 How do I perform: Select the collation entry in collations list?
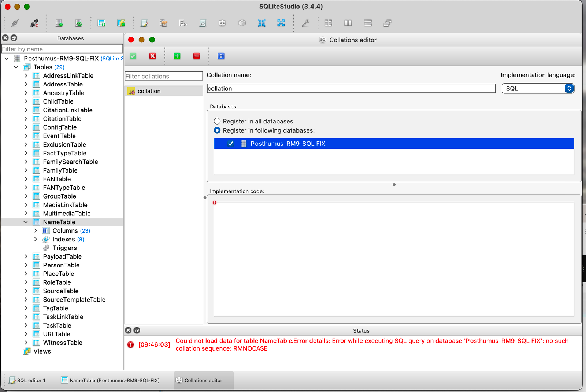tap(164, 91)
